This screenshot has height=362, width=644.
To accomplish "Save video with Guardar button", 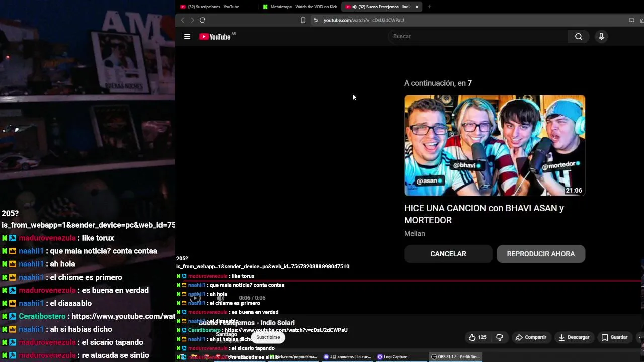I will 614,337.
